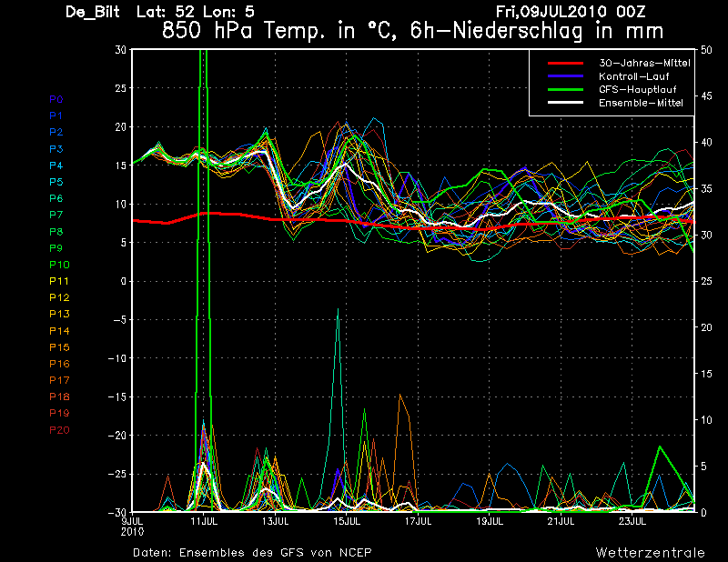Click the P14 ensemble member label
Image resolution: width=728 pixels, height=562 pixels.
point(59,331)
